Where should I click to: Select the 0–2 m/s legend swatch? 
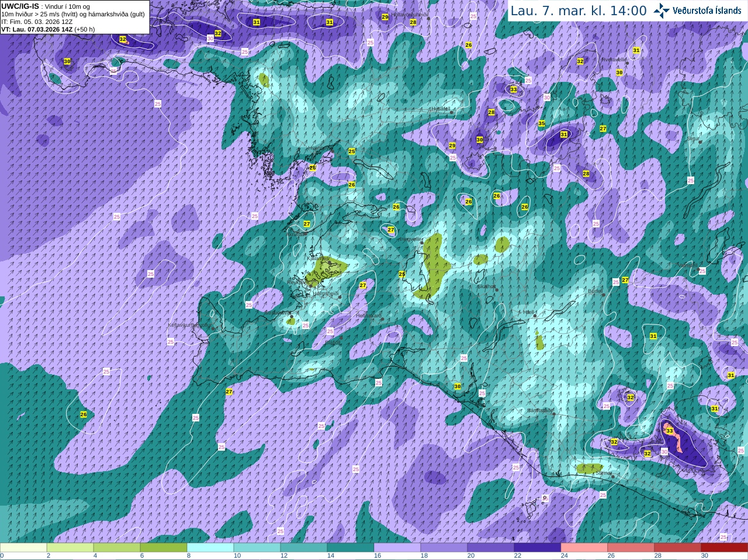click(23, 548)
